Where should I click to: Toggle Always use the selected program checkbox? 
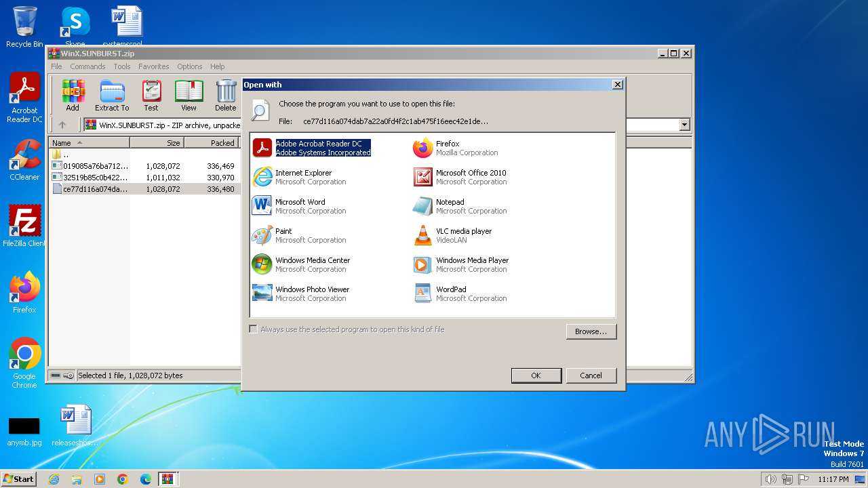click(x=253, y=329)
